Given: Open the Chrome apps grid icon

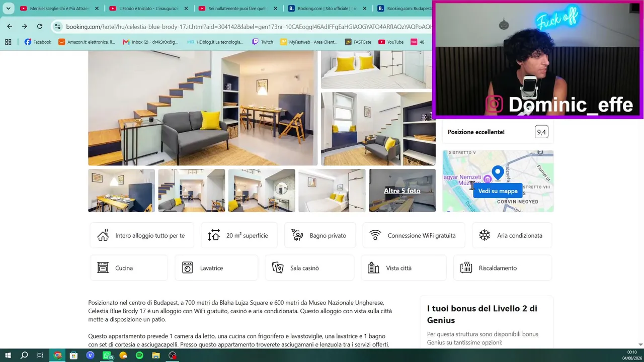Looking at the screenshot, I should tap(8, 42).
